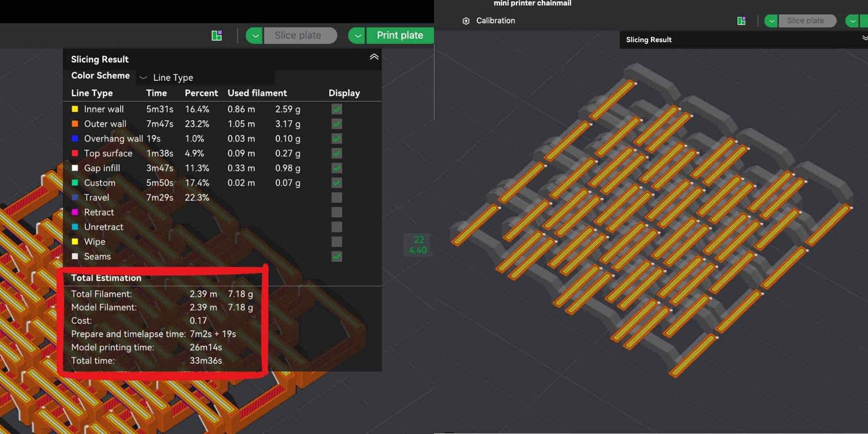Click the 'Retract' line type label
The width and height of the screenshot is (868, 434).
click(x=99, y=213)
